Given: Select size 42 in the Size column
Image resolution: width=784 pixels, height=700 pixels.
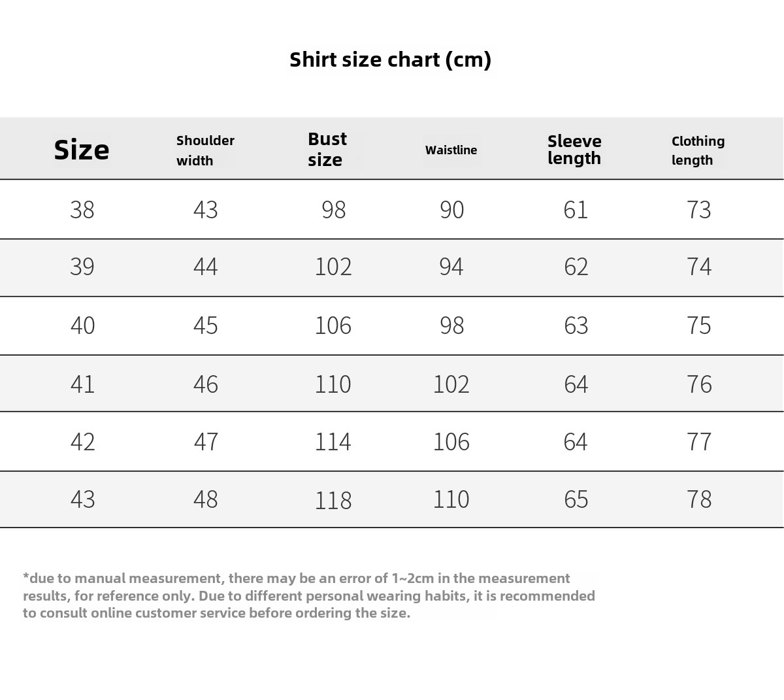Looking at the screenshot, I should 82,442.
